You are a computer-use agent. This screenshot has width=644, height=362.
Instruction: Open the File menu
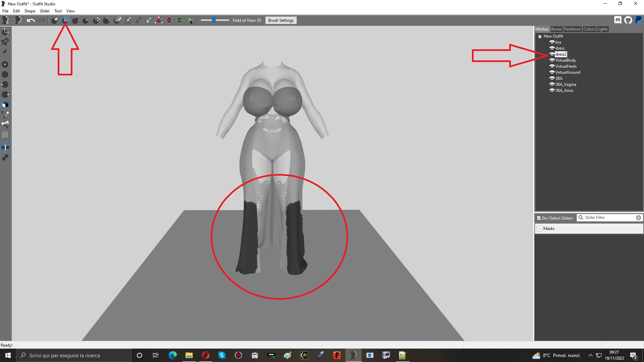[x=5, y=11]
